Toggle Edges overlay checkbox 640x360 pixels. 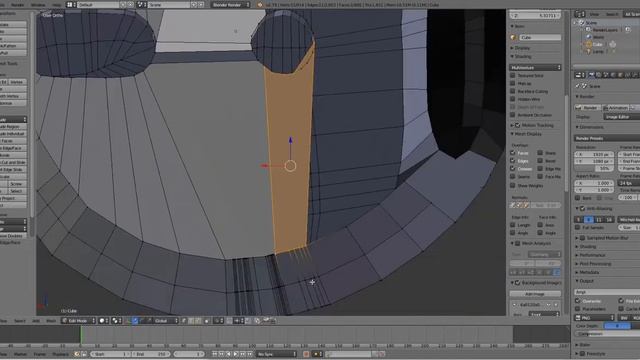(513, 160)
